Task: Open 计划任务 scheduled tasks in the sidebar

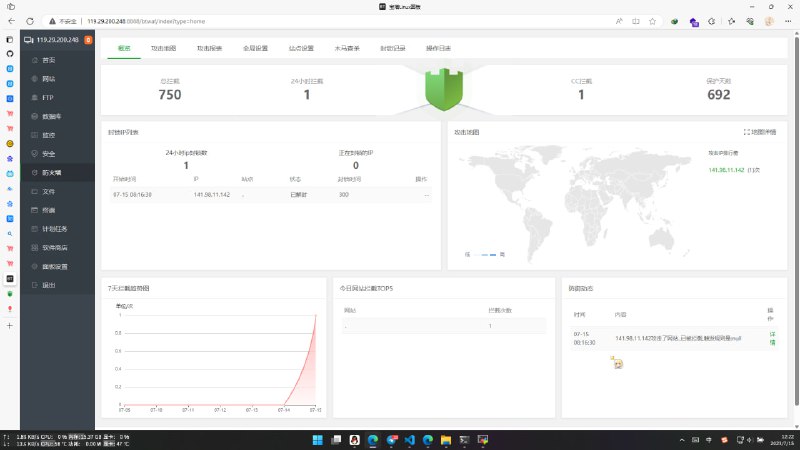Action: tap(53, 228)
